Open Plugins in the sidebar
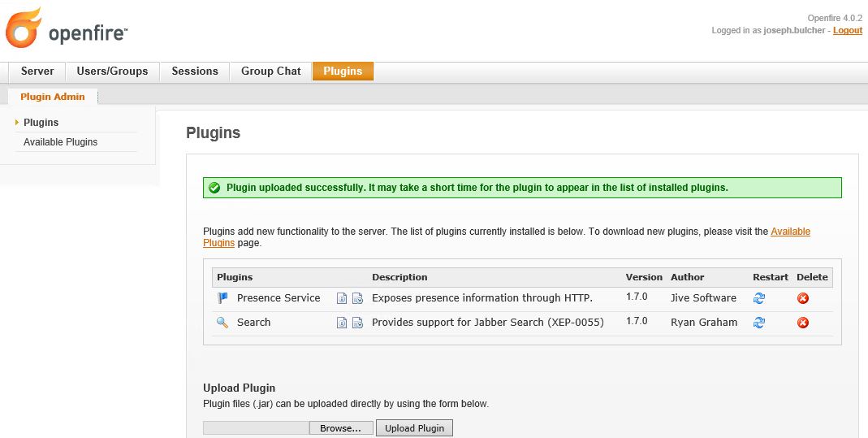Image resolution: width=868 pixels, height=438 pixels. click(x=41, y=123)
